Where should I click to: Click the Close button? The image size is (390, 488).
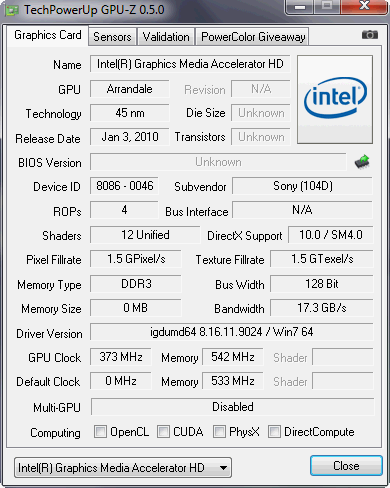[x=346, y=465]
